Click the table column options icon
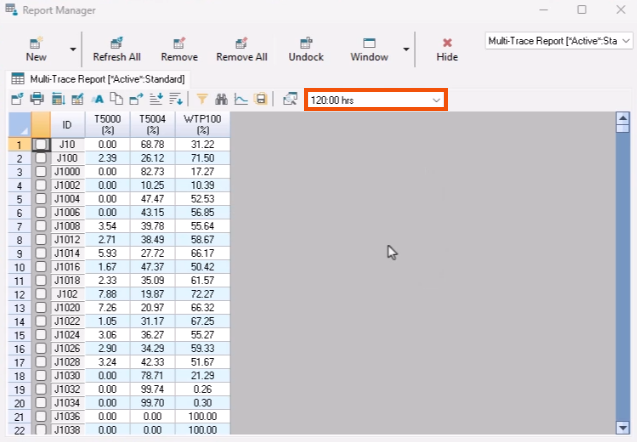The width and height of the screenshot is (637, 442). (58, 99)
